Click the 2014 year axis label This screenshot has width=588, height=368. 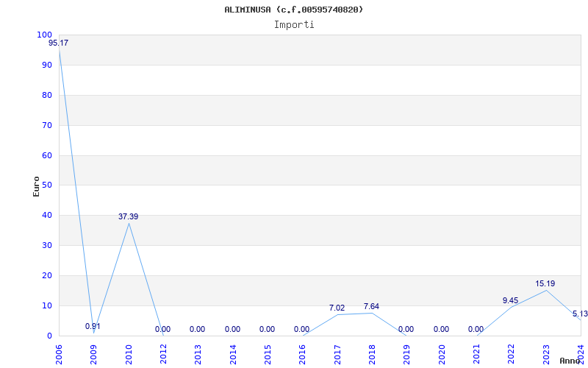(x=233, y=355)
